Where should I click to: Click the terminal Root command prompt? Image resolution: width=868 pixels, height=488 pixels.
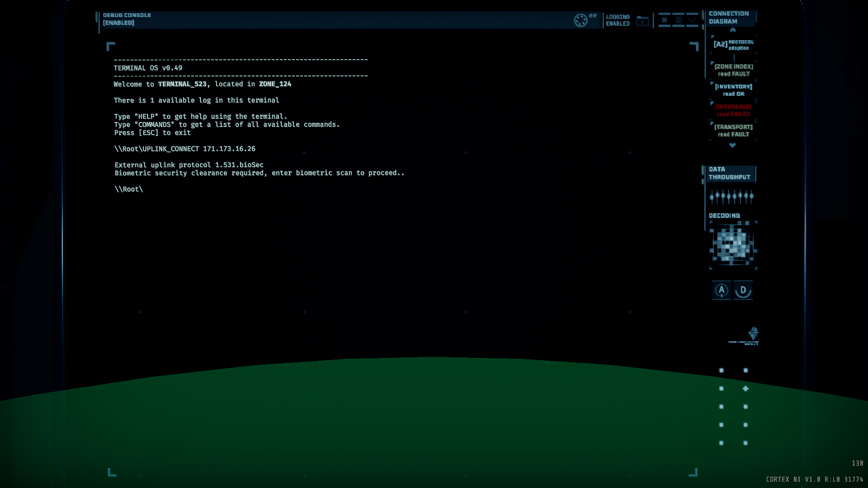click(x=129, y=189)
